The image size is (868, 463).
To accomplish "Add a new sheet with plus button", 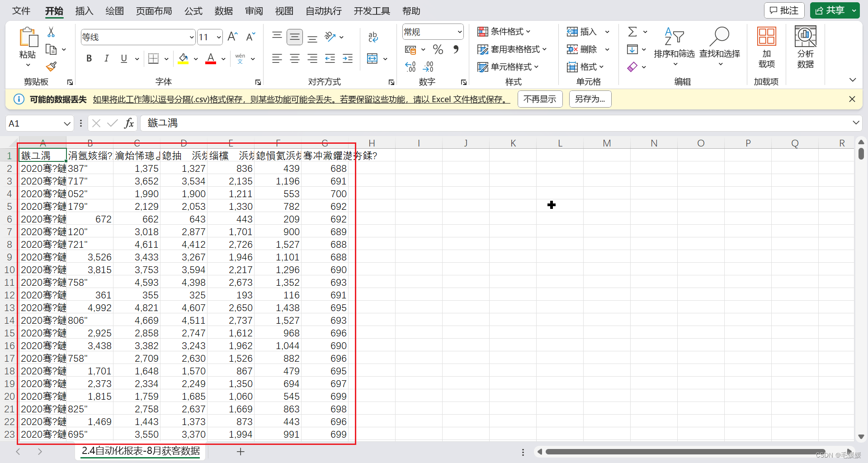I will point(241,451).
